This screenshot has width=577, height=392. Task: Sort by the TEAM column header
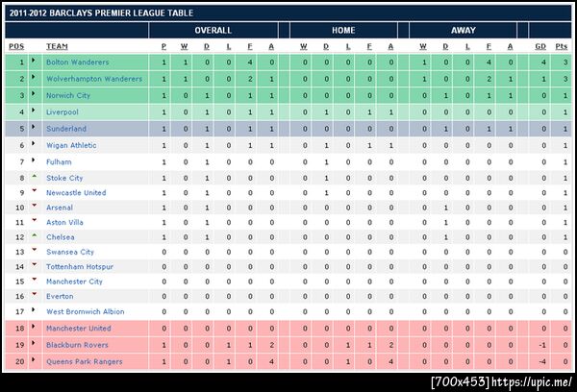57,46
